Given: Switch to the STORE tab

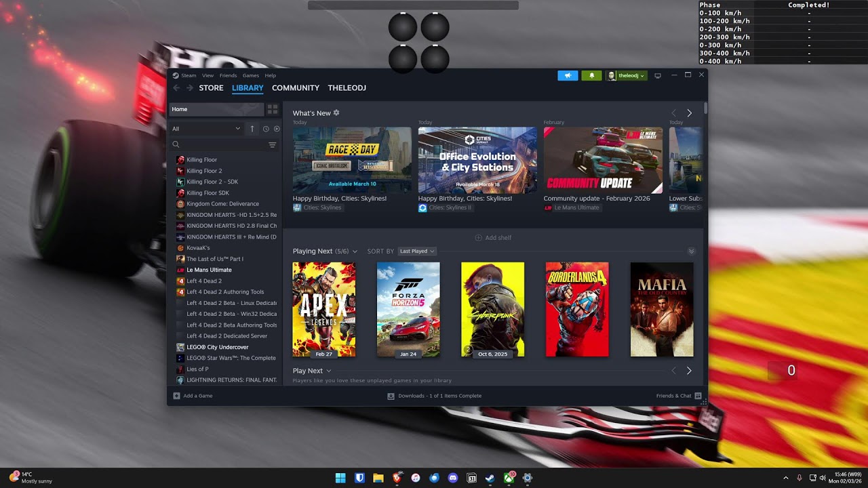Looking at the screenshot, I should coord(211,88).
